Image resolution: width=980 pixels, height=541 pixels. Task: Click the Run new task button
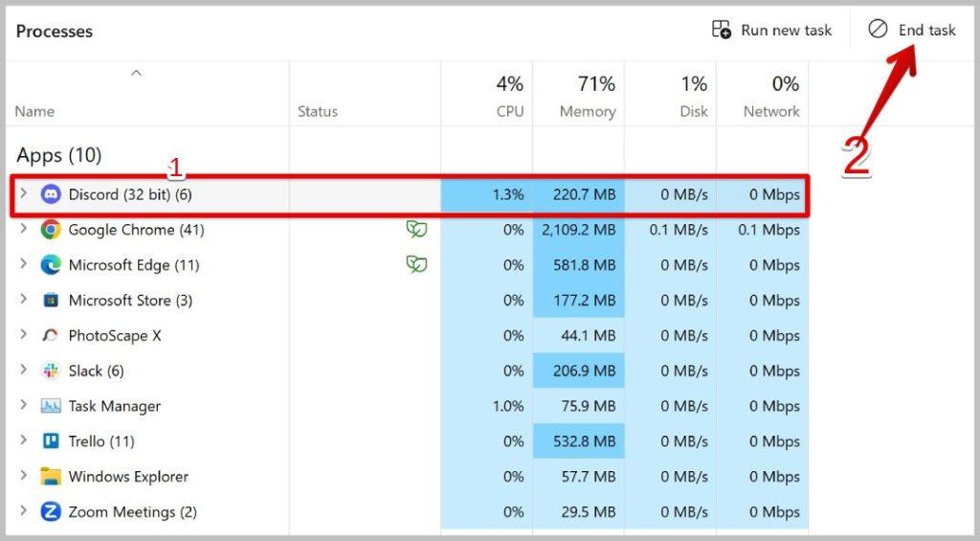pos(772,30)
